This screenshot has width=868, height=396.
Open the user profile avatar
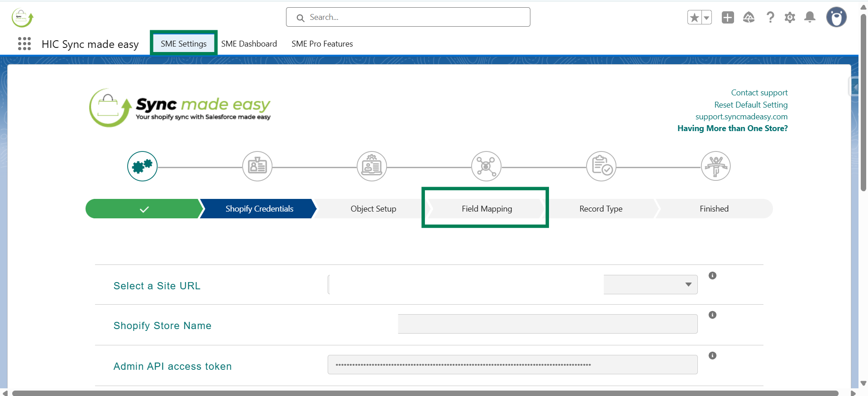click(x=836, y=18)
